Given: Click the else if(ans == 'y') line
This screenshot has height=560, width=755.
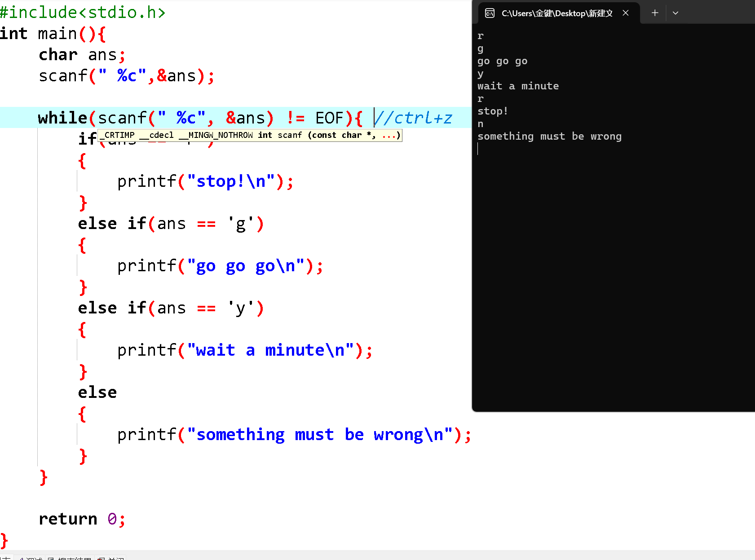Looking at the screenshot, I should 171,308.
